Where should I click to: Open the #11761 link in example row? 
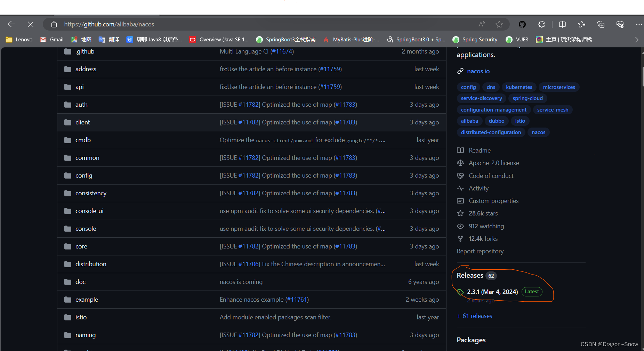point(297,300)
